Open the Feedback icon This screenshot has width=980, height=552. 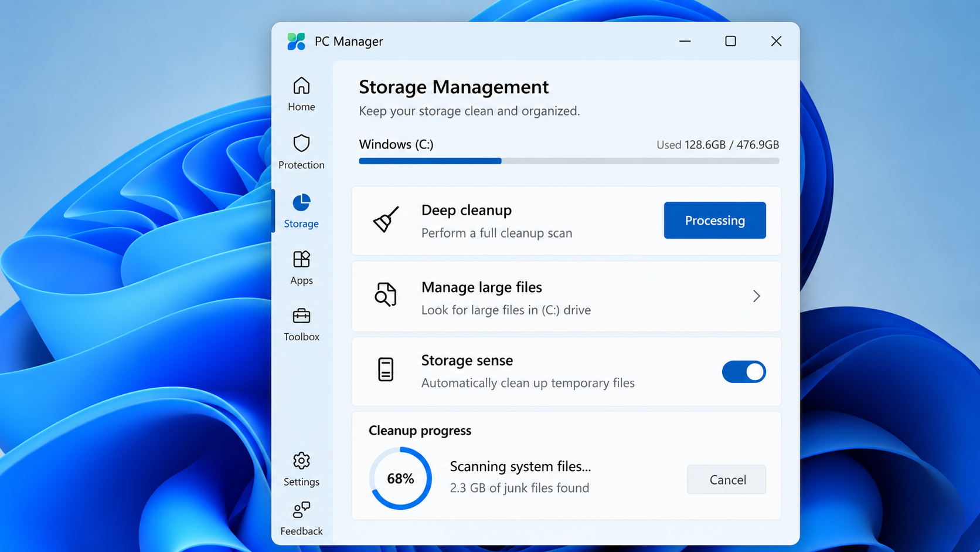point(301,510)
